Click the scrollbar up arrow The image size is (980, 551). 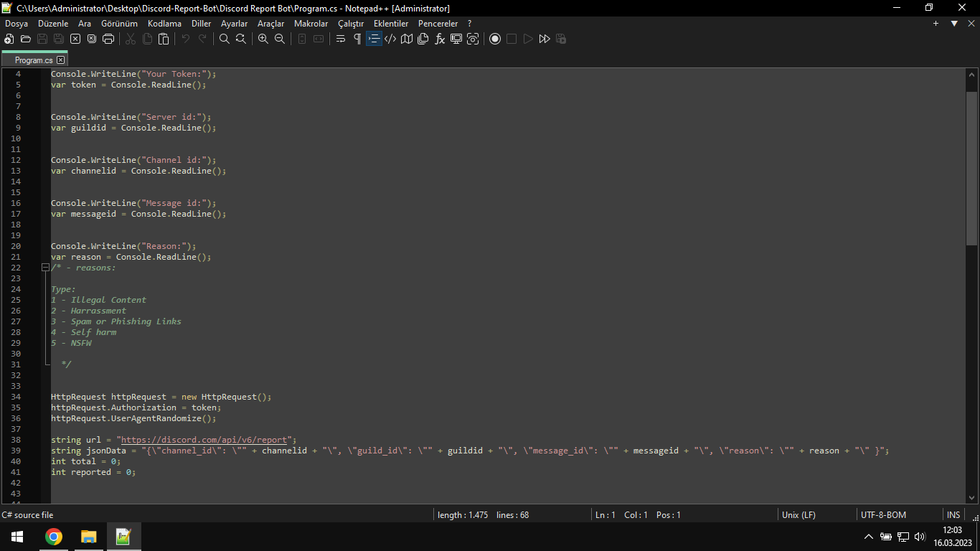pos(972,74)
